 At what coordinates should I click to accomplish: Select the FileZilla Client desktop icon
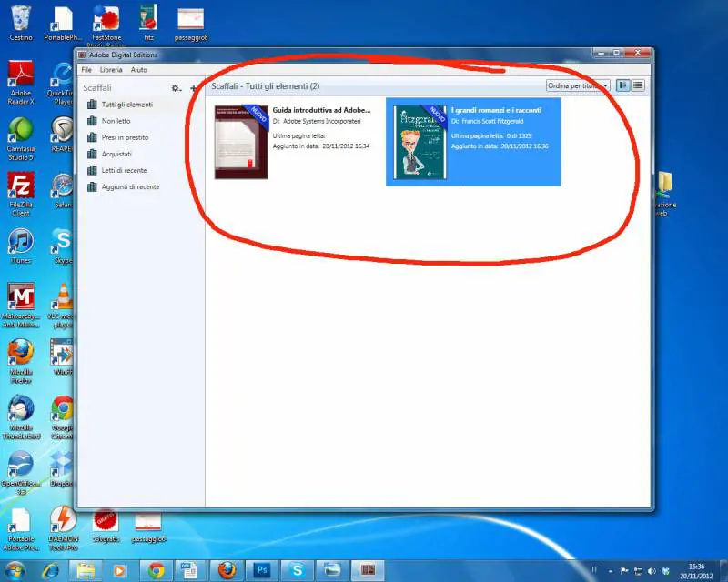pyautogui.click(x=21, y=195)
